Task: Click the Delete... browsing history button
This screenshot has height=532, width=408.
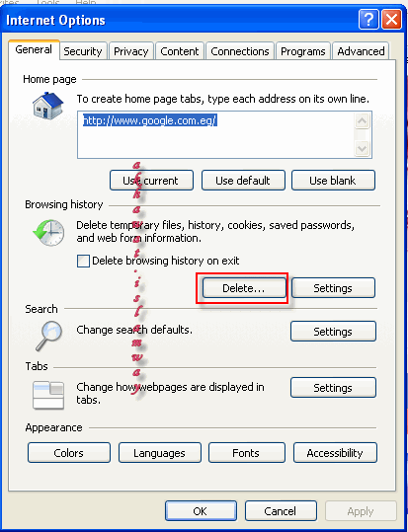Action: (x=244, y=288)
